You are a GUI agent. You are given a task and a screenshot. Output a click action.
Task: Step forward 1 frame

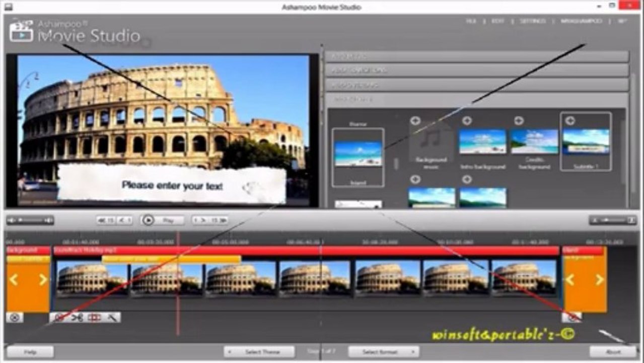point(199,220)
